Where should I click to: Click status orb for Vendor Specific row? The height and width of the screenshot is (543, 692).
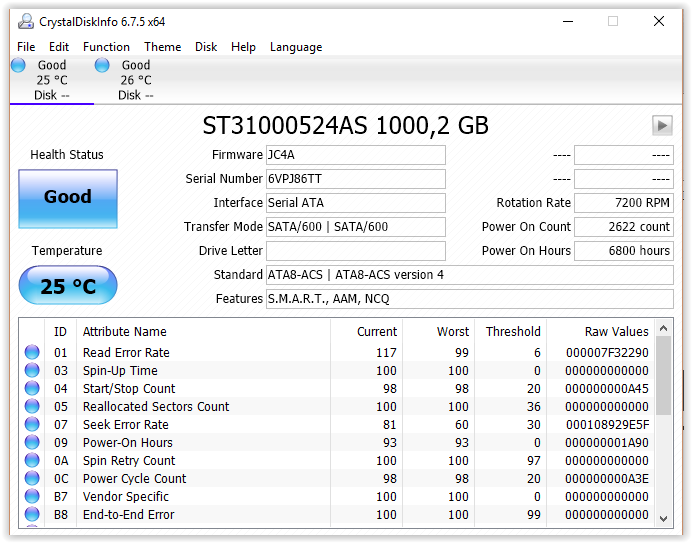32,496
